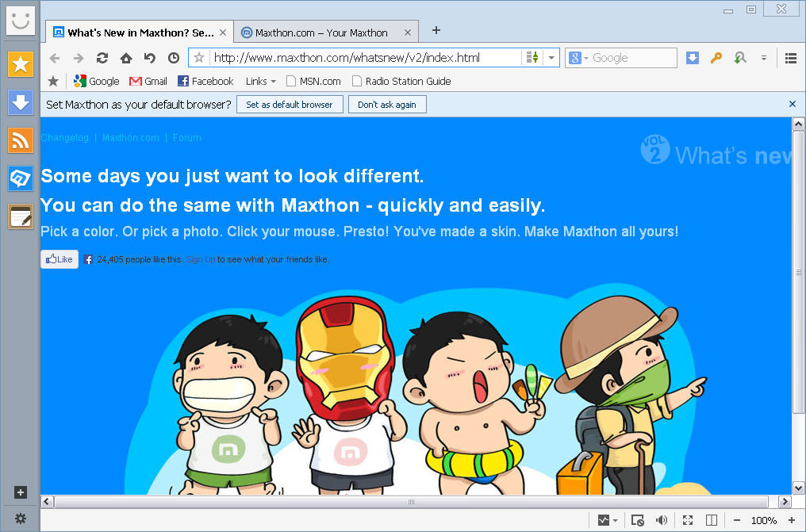This screenshot has height=532, width=806.
Task: Expand the network status dropdown in status bar
Action: (x=614, y=520)
